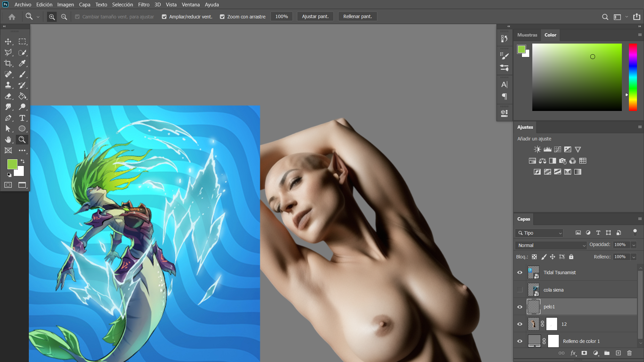Open the Ventana menu
This screenshot has width=644, height=362.
click(191, 5)
